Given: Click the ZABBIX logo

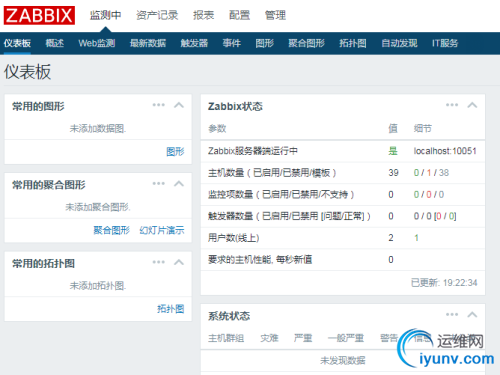Looking at the screenshot, I should 39,15.
